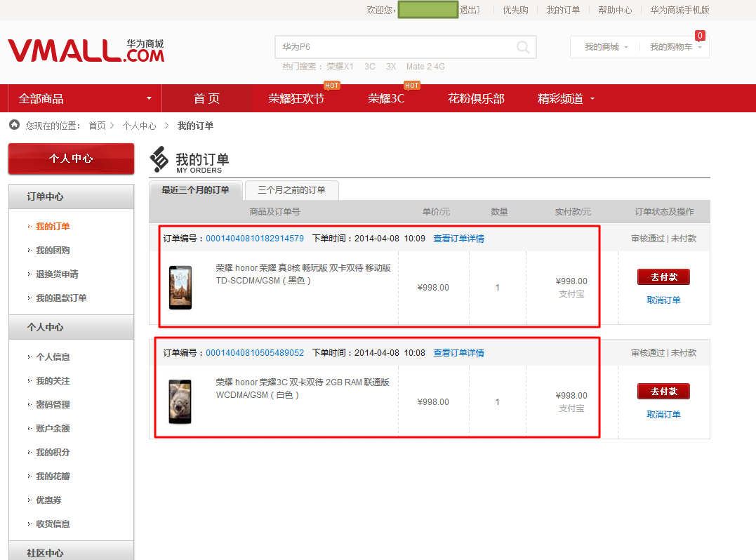Click 首页 in the breadcrumb
Image resolution: width=756 pixels, height=560 pixels.
click(x=97, y=126)
